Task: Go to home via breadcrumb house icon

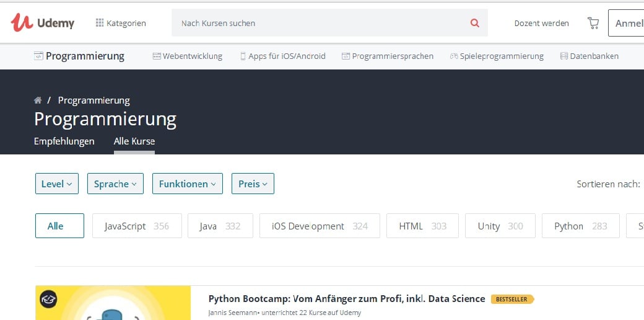Action: pos(38,100)
